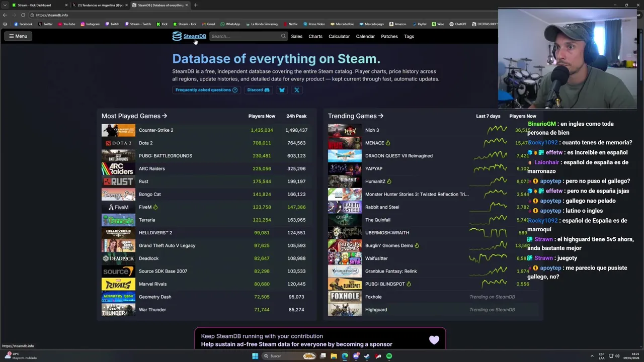Click flame icon beside PUBG: BLINDSPOT
The height and width of the screenshot is (362, 644).
[409, 284]
